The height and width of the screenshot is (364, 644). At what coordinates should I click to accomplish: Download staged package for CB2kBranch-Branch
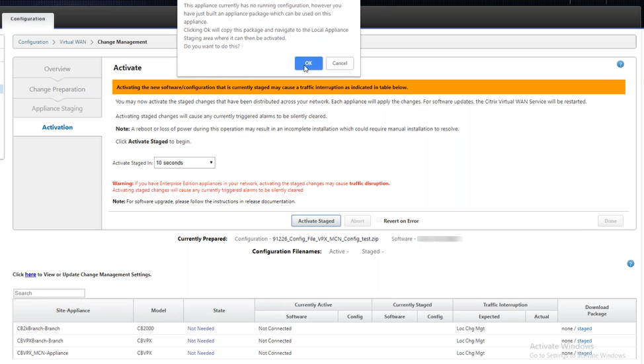click(584, 328)
